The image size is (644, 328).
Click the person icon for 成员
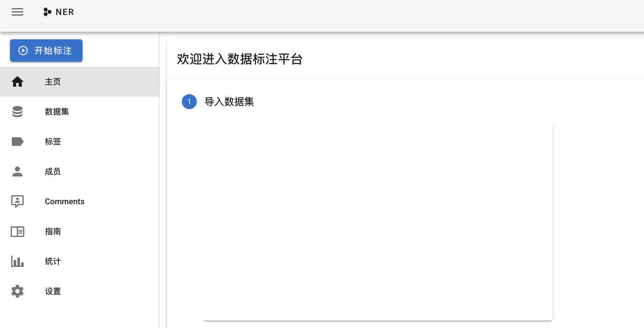[x=17, y=171]
